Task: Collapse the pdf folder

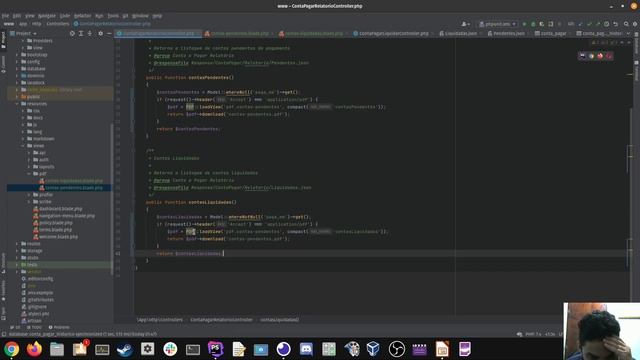Action: pos(29,174)
